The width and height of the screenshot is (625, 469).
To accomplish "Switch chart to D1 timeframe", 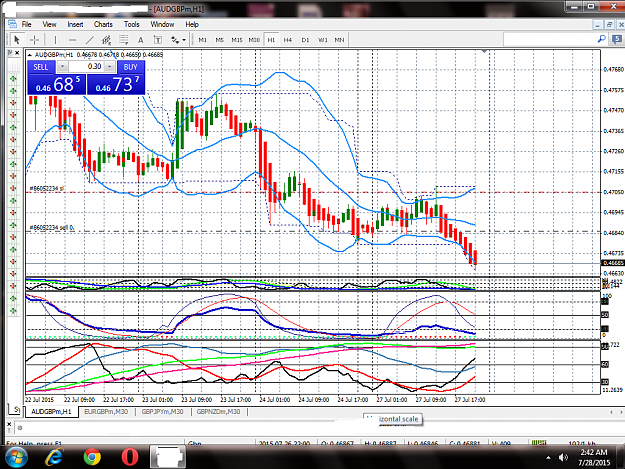I will coord(305,40).
